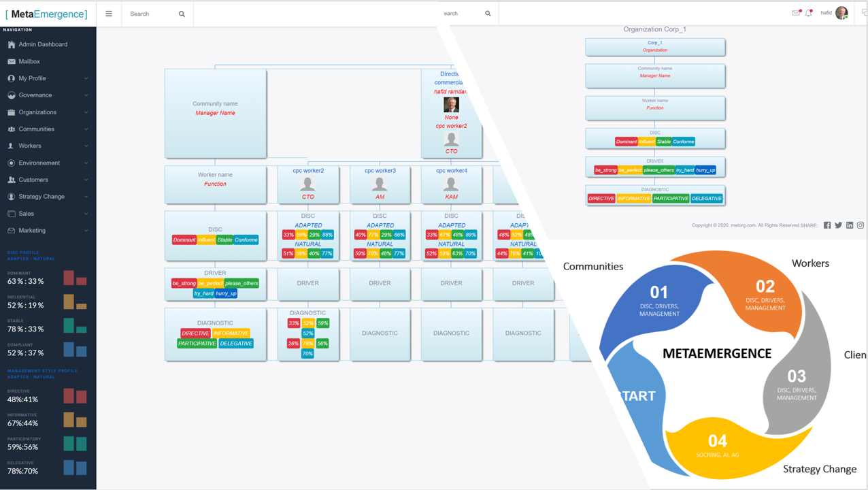Click the Admin Dashboard home icon
Image resolution: width=868 pixels, height=490 pixels.
(12, 44)
